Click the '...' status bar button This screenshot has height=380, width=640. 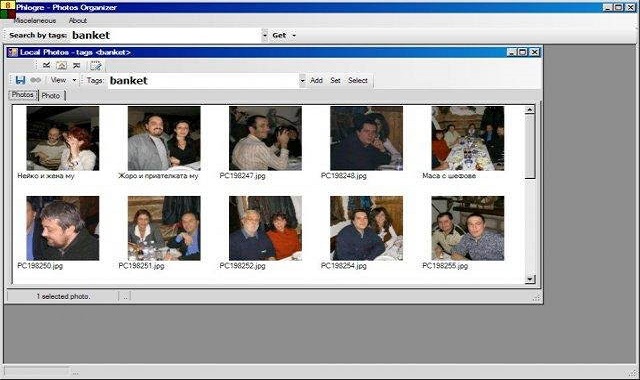click(125, 297)
